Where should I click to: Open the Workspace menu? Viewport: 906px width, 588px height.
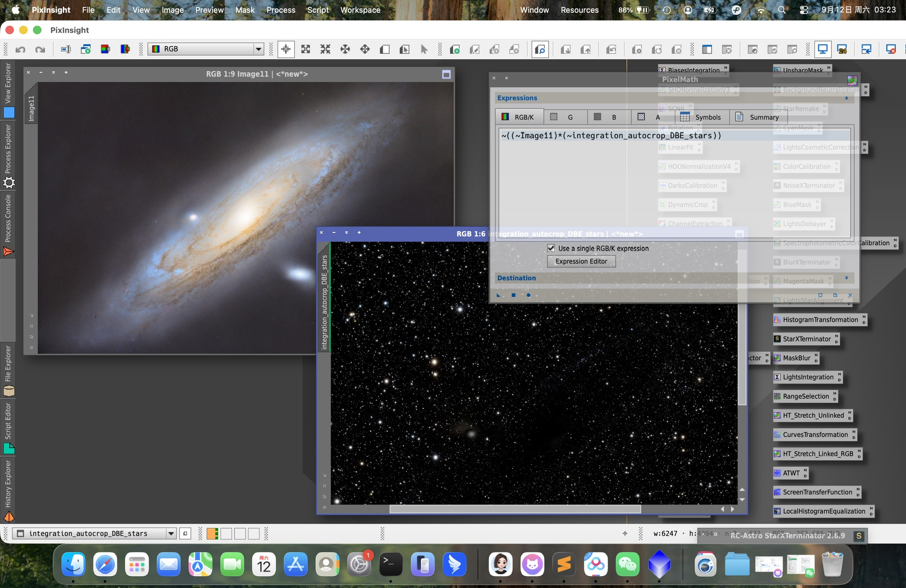coord(360,10)
